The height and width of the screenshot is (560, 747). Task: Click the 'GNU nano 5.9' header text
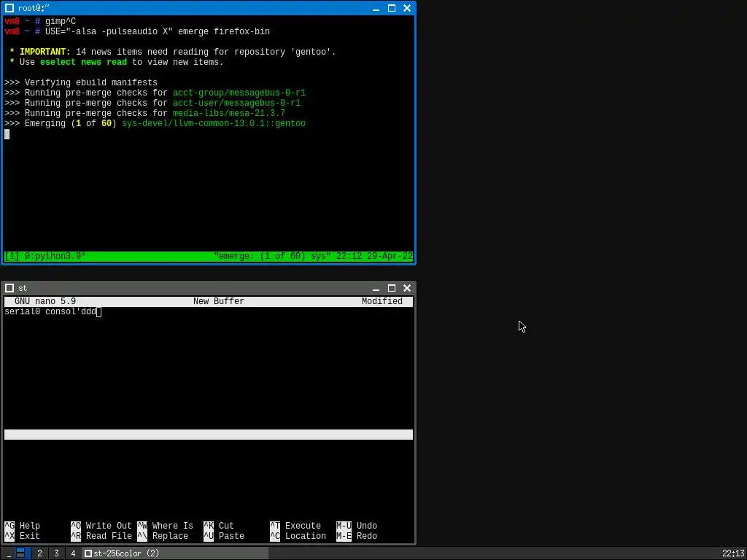coord(45,301)
